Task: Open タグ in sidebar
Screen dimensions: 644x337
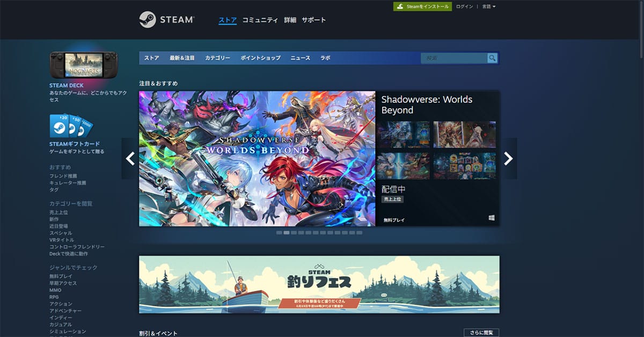Action: 54,190
